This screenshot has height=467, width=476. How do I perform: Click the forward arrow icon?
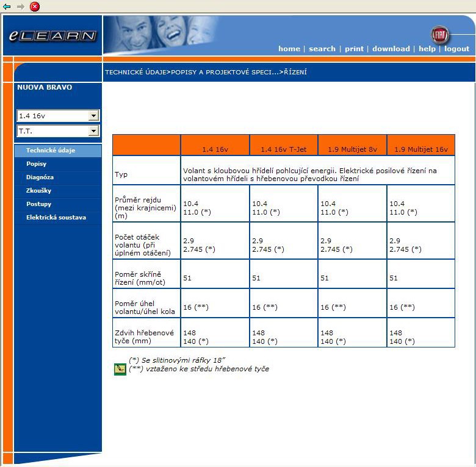pos(21,6)
